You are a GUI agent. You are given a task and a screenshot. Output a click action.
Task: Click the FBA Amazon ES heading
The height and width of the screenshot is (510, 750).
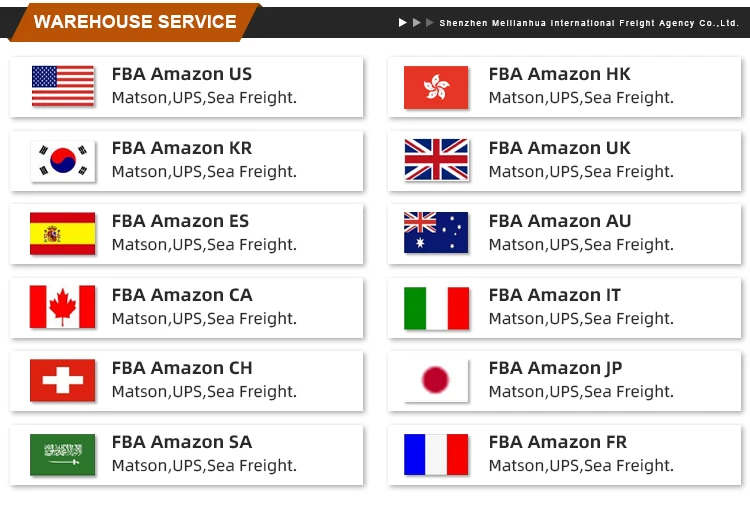180,221
